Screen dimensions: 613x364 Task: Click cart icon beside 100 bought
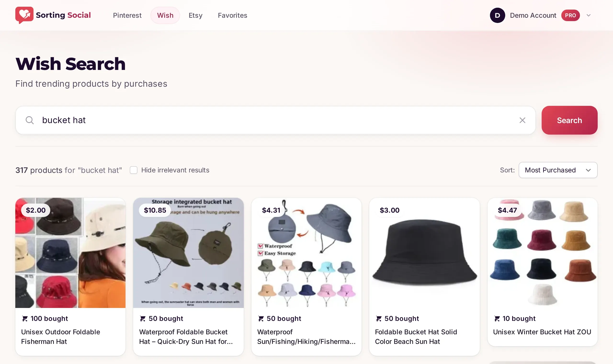[25, 318]
